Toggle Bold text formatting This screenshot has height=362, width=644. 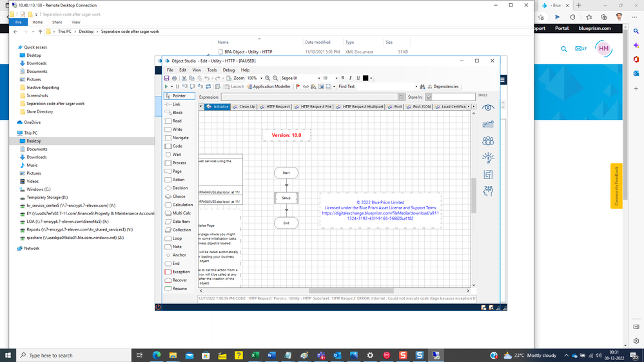[x=342, y=78]
